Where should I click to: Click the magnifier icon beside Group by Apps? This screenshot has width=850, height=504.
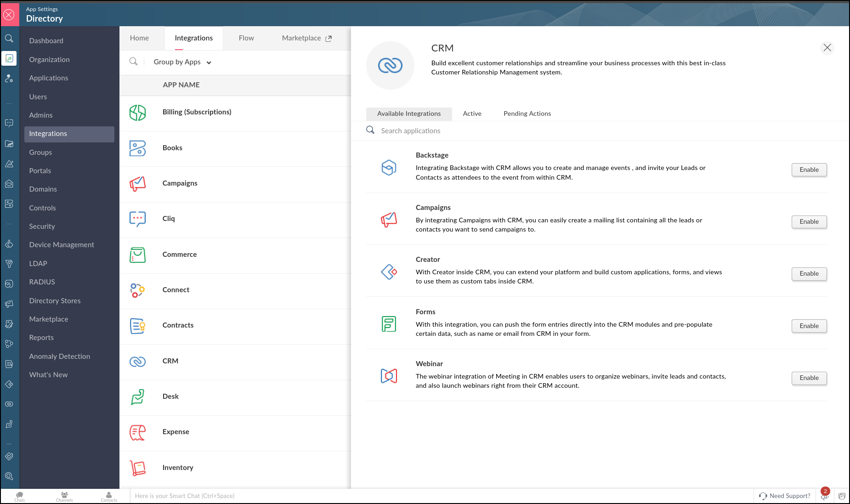point(133,62)
